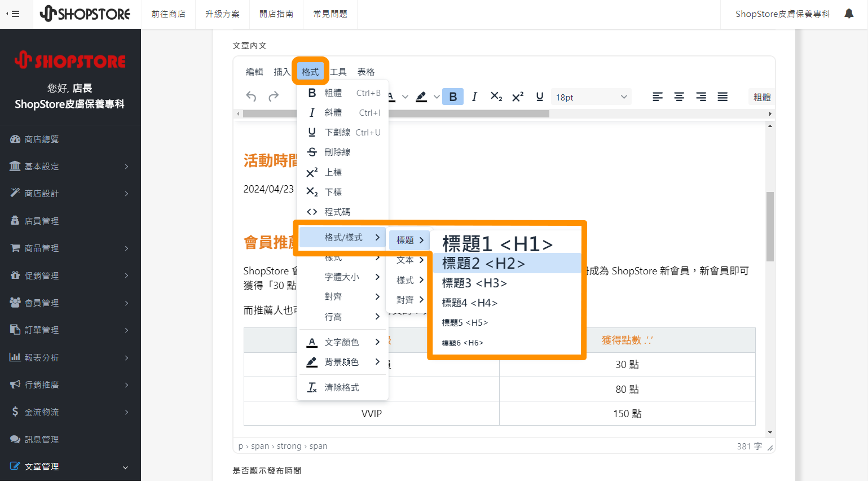Select 標題1 <H1> heading
Viewport: 868px width, 481px height.
point(506,243)
